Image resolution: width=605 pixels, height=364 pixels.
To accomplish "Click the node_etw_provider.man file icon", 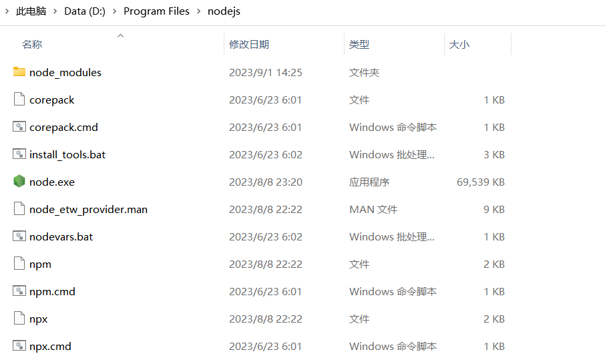I will click(x=19, y=209).
